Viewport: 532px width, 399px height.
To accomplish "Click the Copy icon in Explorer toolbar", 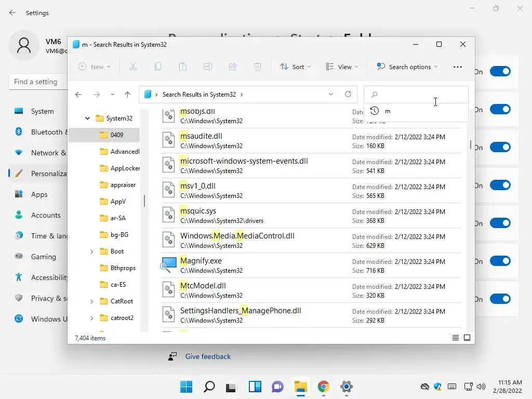I will pos(158,67).
